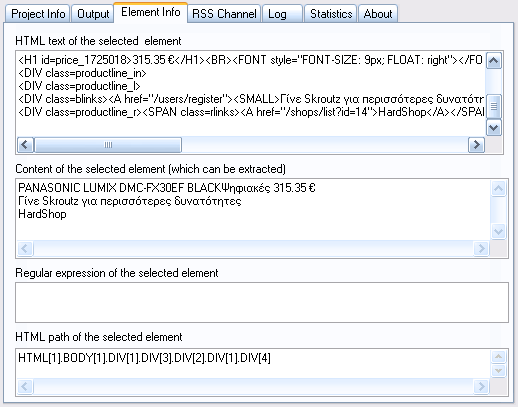Show the About tab

[x=378, y=14]
